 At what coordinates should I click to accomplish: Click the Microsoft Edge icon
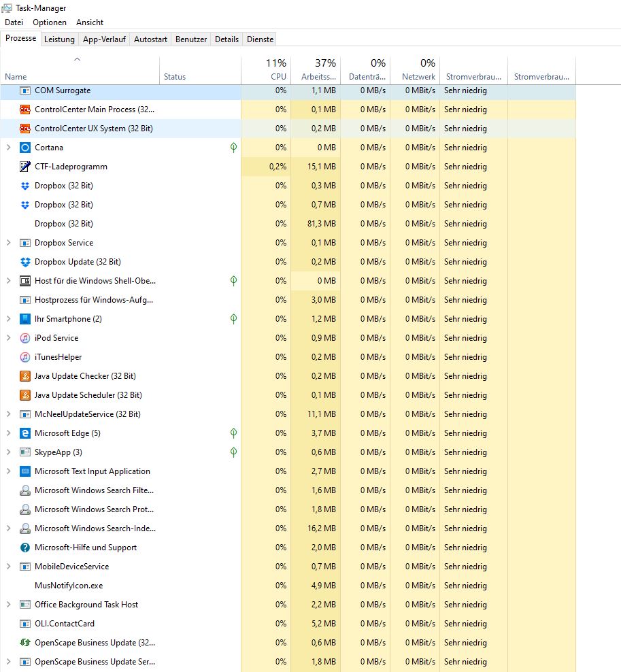(25, 433)
